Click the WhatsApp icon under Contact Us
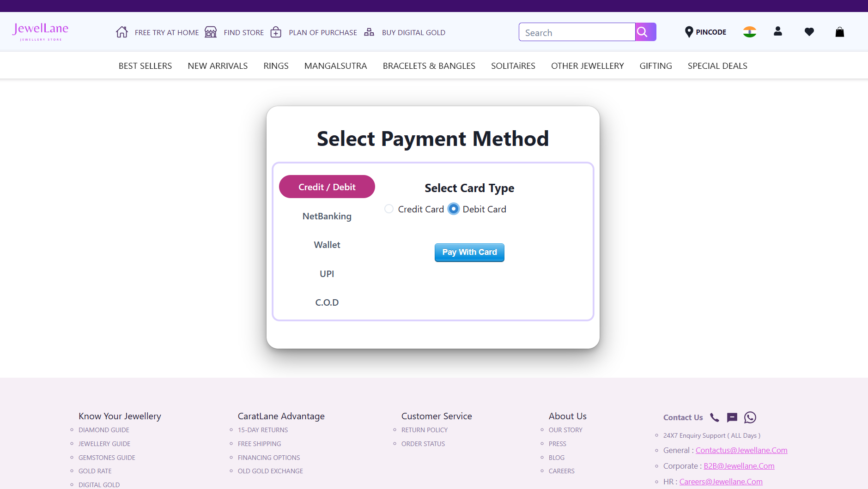The width and height of the screenshot is (868, 489). point(749,417)
